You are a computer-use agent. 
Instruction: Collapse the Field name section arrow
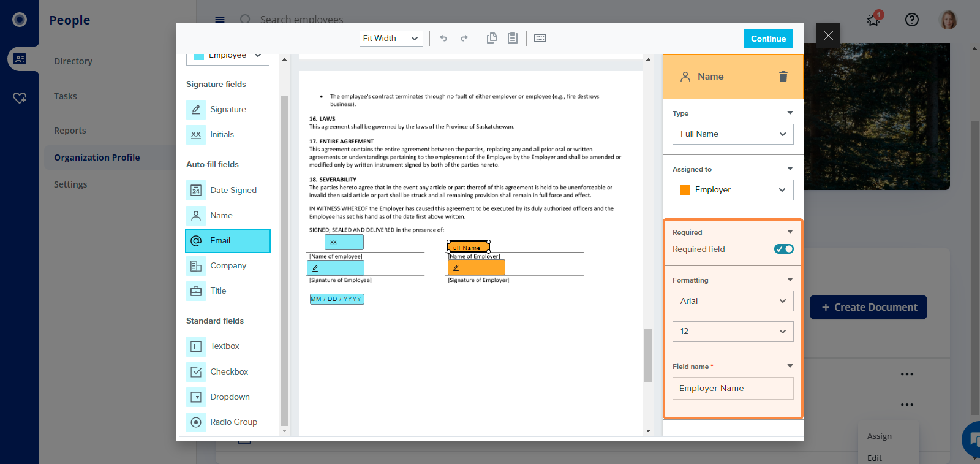tap(790, 366)
